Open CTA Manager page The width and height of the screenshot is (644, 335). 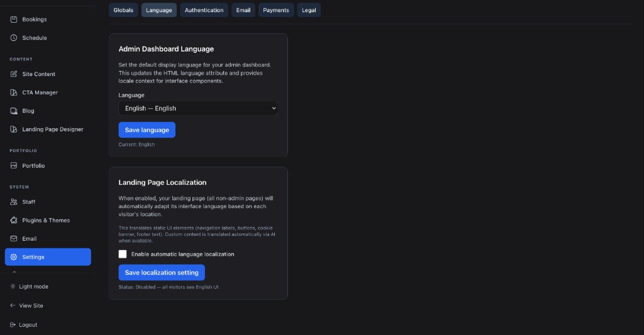[48, 92]
